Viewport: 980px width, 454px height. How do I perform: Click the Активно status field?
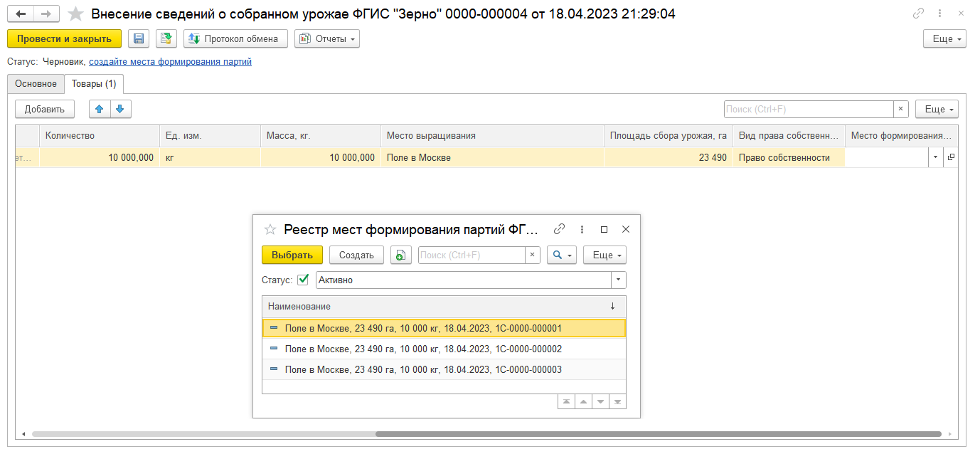tap(464, 280)
